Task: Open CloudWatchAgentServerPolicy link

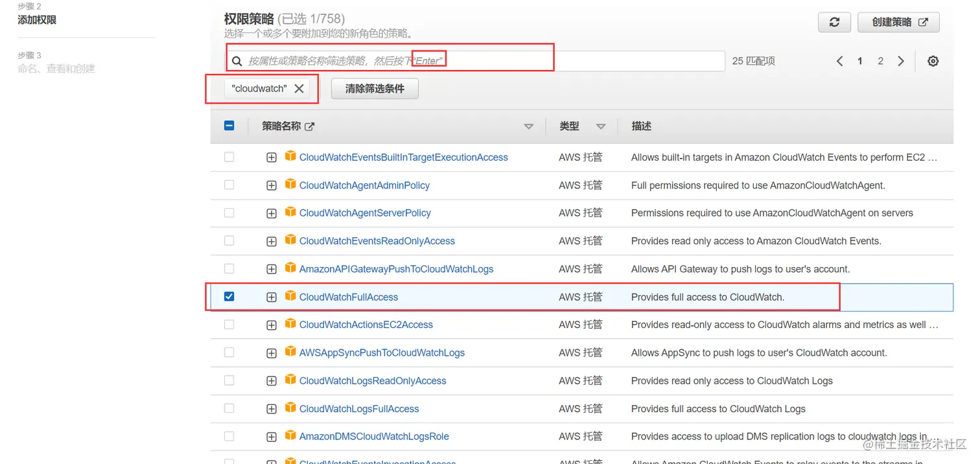Action: point(365,213)
